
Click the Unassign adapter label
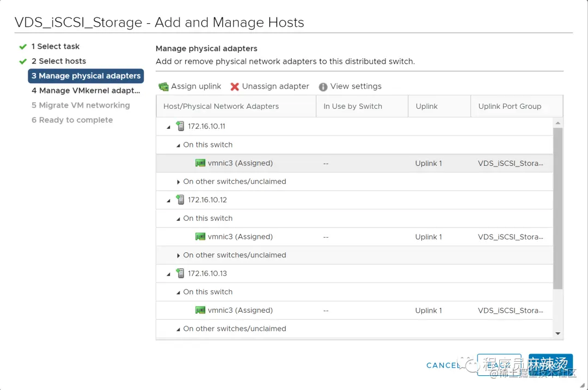point(275,86)
